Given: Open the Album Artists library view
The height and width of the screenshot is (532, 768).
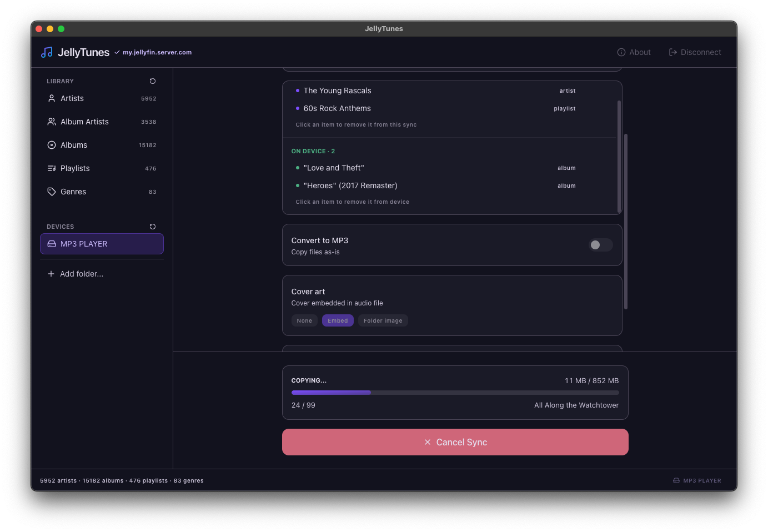Looking at the screenshot, I should [x=102, y=122].
